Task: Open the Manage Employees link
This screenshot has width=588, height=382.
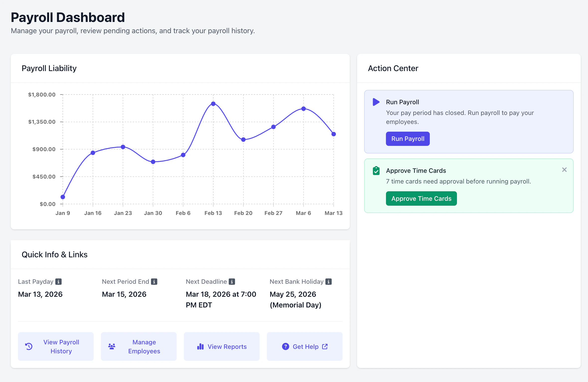Action: (x=144, y=346)
